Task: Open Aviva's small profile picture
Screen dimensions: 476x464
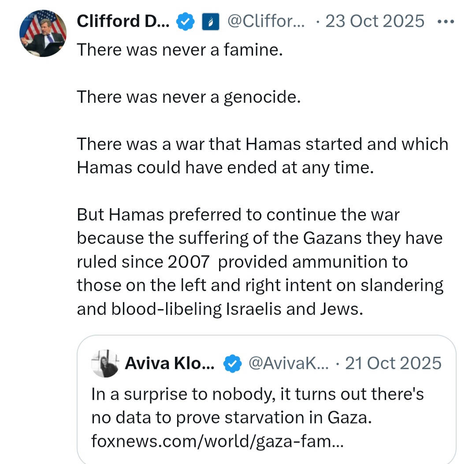Action: (105, 363)
